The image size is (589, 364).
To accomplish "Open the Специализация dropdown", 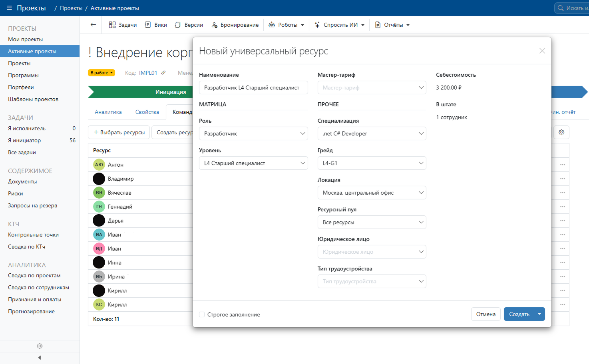I will pyautogui.click(x=372, y=133).
